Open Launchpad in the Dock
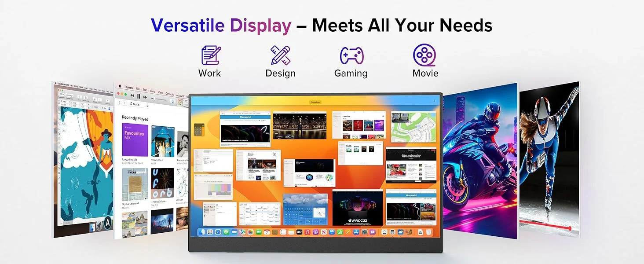Screen dimensions: 644x264 point(210,232)
